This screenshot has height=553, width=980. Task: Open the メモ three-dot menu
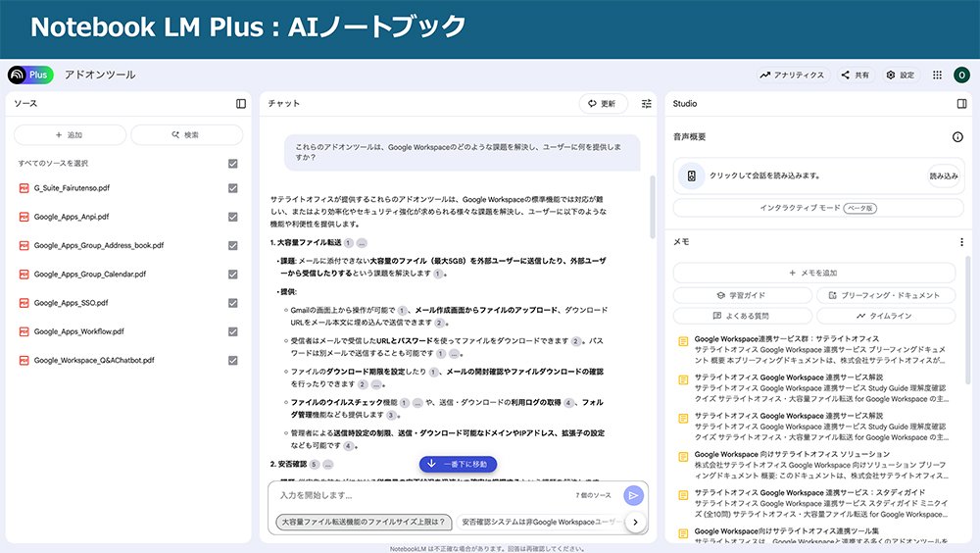pos(961,242)
